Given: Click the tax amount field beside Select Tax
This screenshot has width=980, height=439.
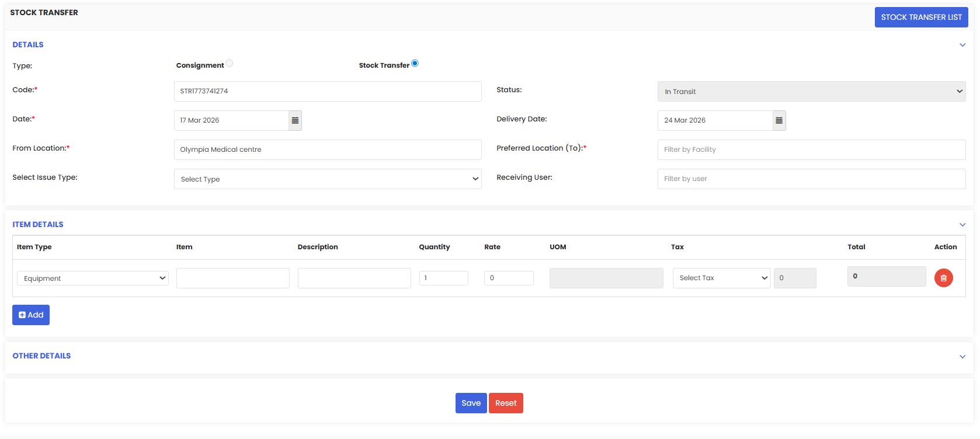Looking at the screenshot, I should click(795, 278).
